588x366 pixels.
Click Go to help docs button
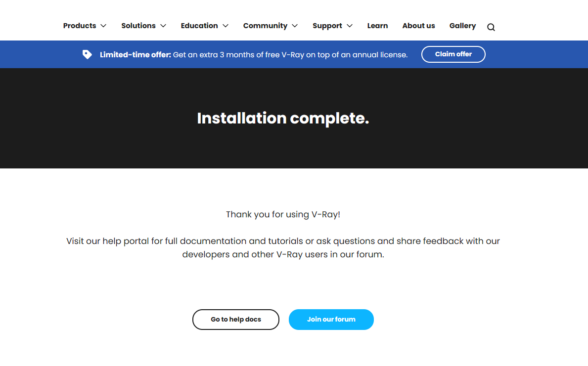[x=235, y=320]
